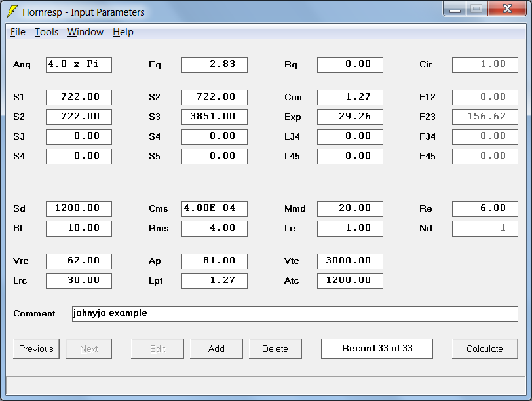532x401 pixels.
Task: Select the Ang field showing 4.0 x Pi
Action: point(79,65)
